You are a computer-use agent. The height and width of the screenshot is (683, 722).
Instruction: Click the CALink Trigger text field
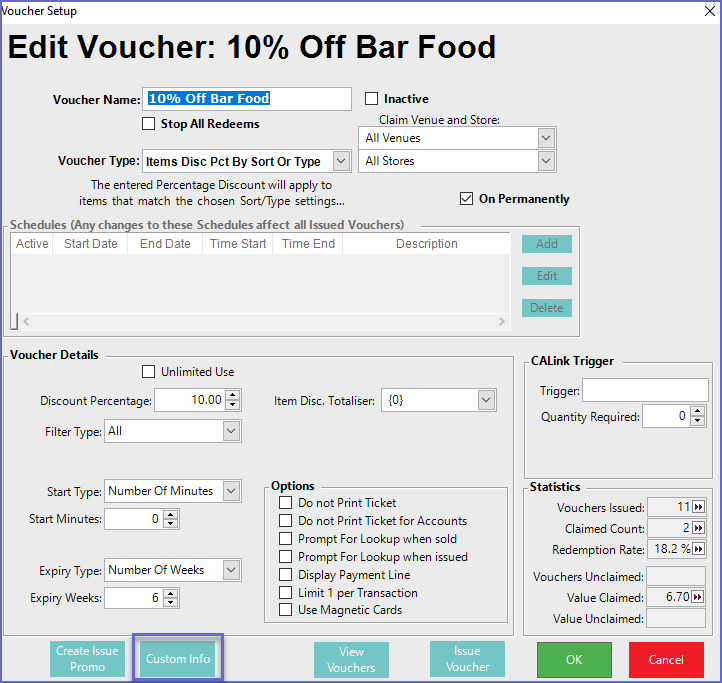(645, 390)
